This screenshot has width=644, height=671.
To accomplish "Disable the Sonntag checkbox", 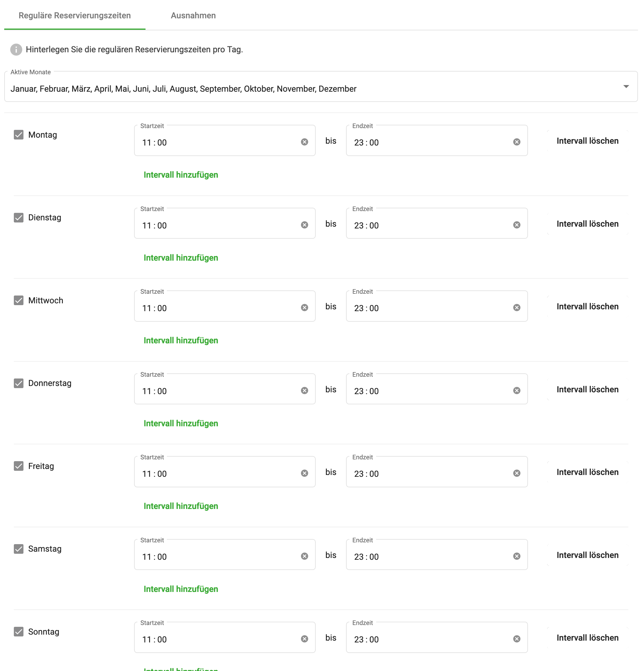I will point(18,632).
